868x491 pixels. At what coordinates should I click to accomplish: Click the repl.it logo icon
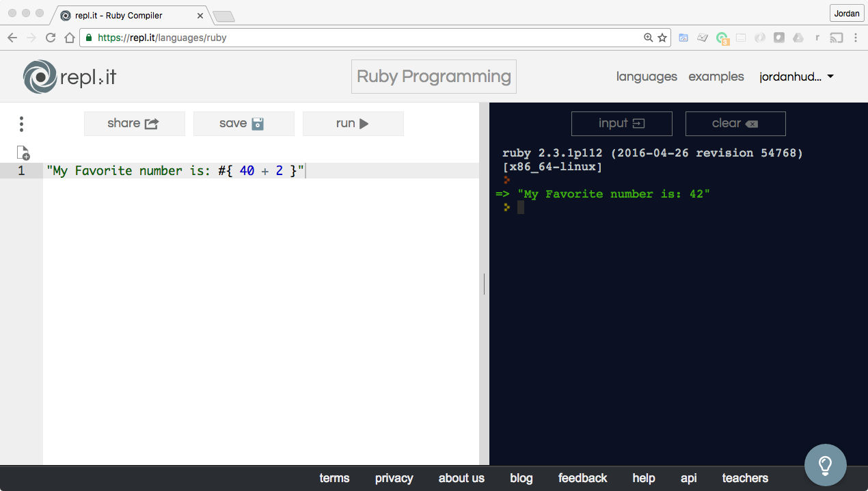[x=40, y=77]
